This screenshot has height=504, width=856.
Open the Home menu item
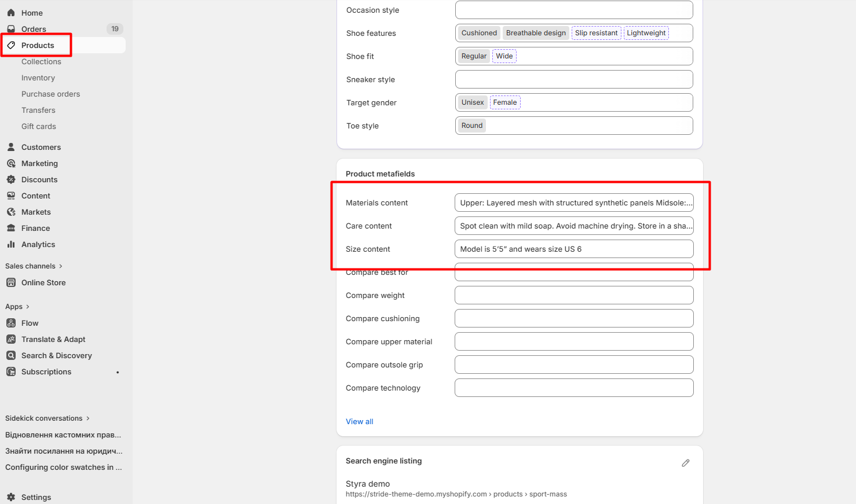tap(32, 13)
